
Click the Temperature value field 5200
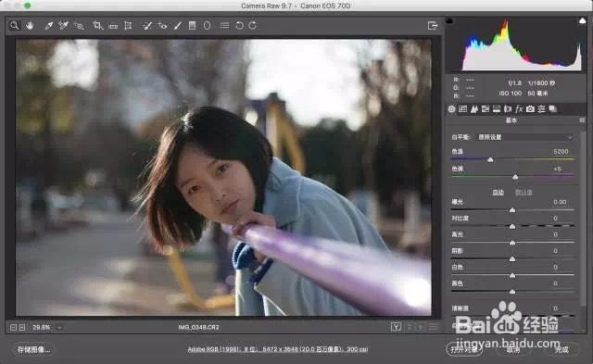pyautogui.click(x=561, y=152)
